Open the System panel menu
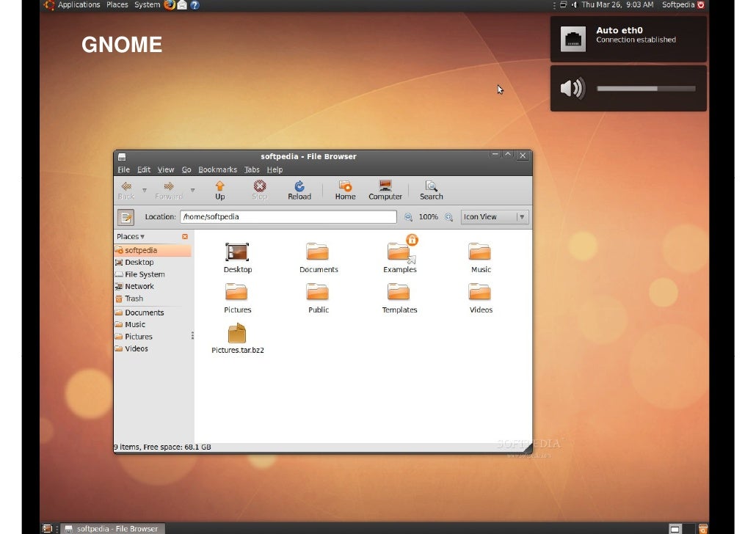 coord(147,5)
